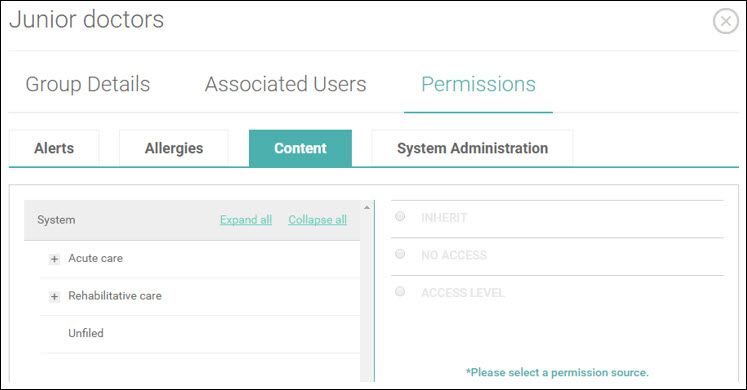Switch to the Allergies sub-tab
This screenshot has height=390, width=747.
(x=174, y=148)
